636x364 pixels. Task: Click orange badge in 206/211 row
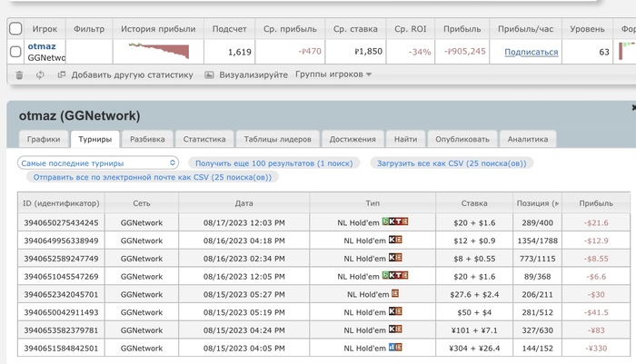point(395,293)
